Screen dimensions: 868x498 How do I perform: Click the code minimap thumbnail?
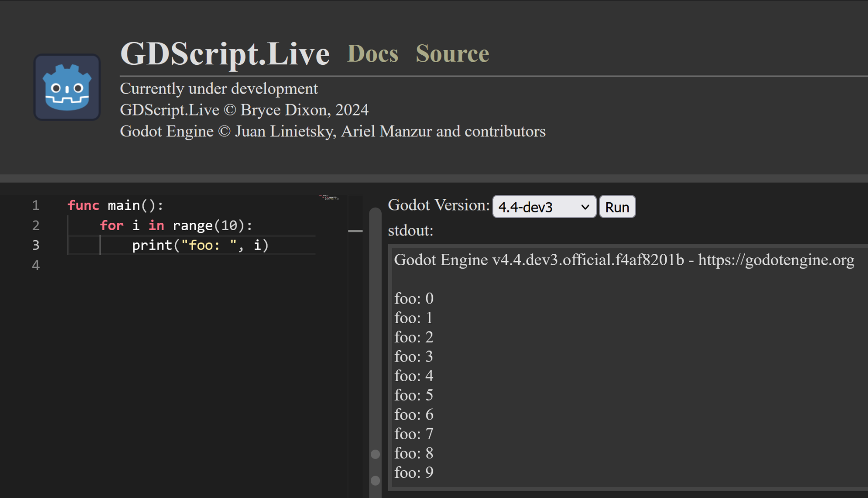click(x=329, y=197)
